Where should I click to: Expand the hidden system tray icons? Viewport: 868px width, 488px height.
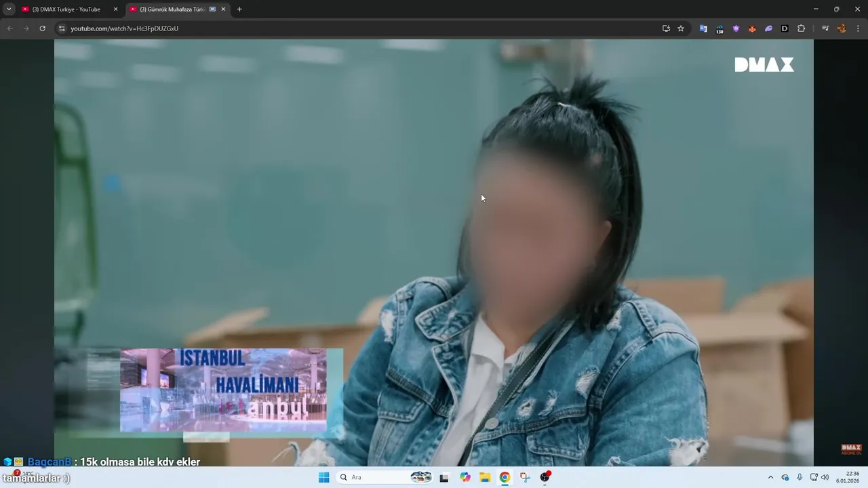click(x=770, y=477)
